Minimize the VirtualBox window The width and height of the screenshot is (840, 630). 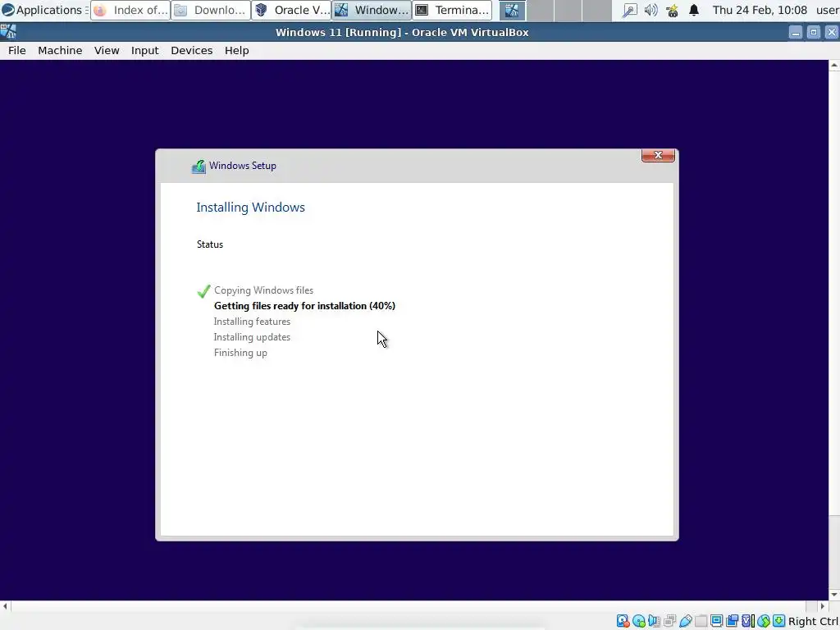tap(796, 32)
